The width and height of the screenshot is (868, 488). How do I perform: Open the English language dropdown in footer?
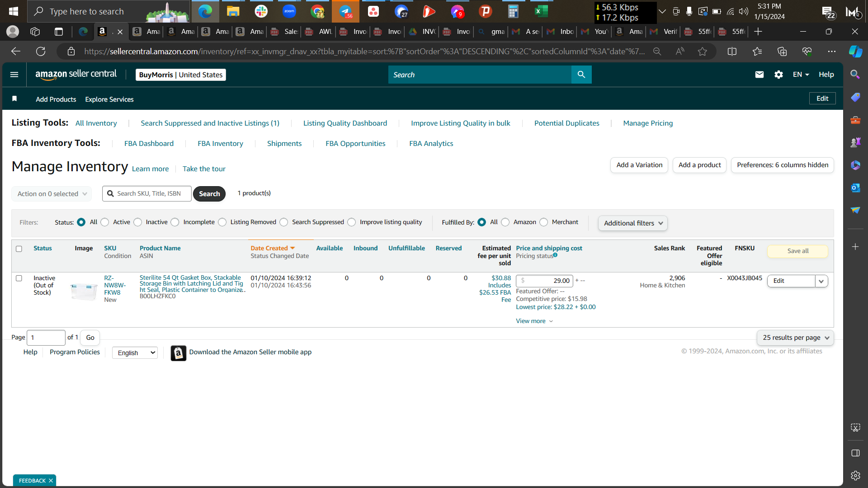pos(135,353)
